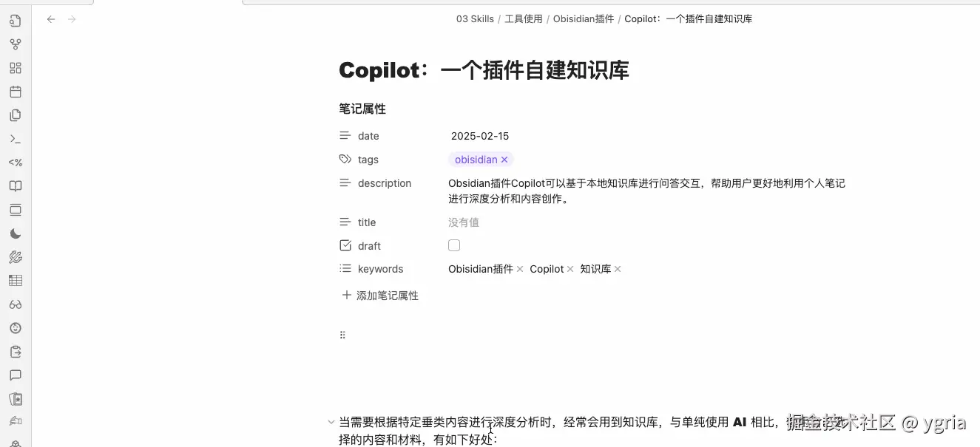Remove the "obisidian" tag
The image size is (980, 447).
pos(504,159)
